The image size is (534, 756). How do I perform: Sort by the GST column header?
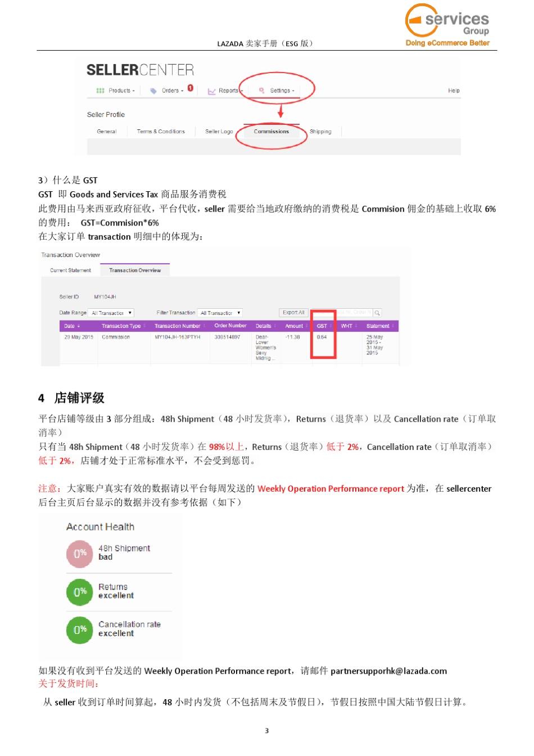(x=324, y=326)
